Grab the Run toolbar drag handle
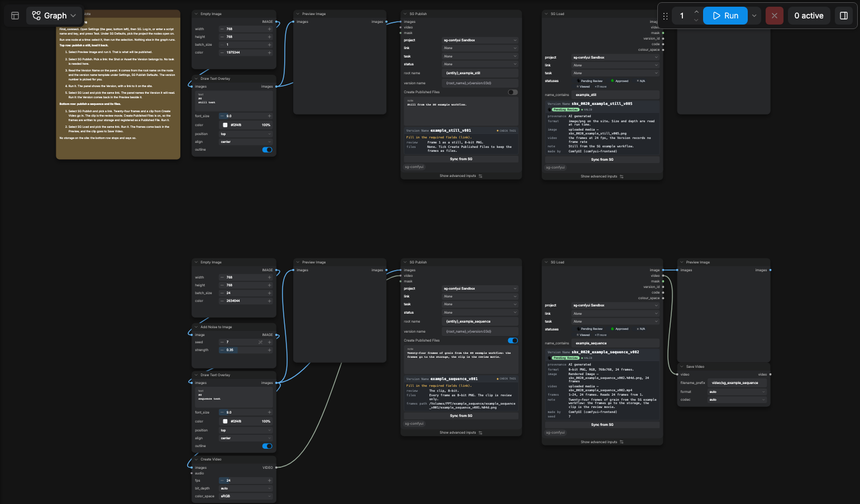 coord(665,16)
